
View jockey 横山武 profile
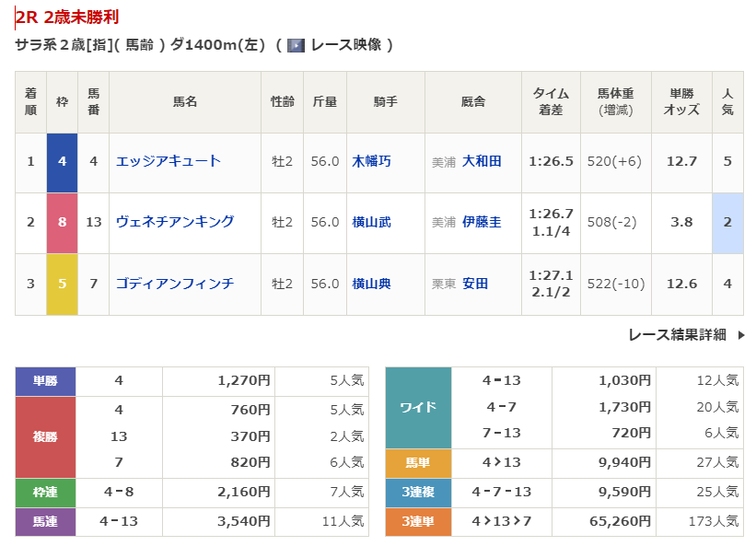point(372,222)
